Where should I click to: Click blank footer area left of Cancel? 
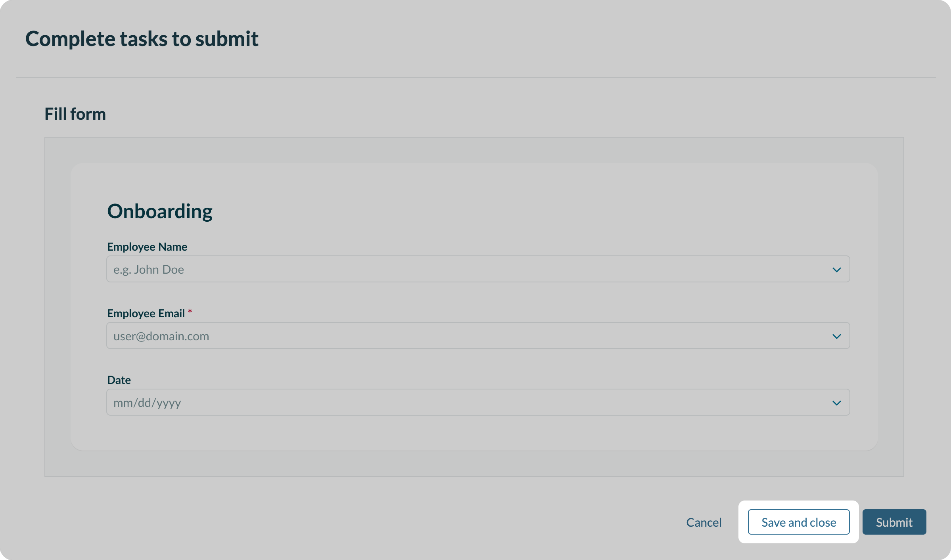pyautogui.click(x=357, y=522)
